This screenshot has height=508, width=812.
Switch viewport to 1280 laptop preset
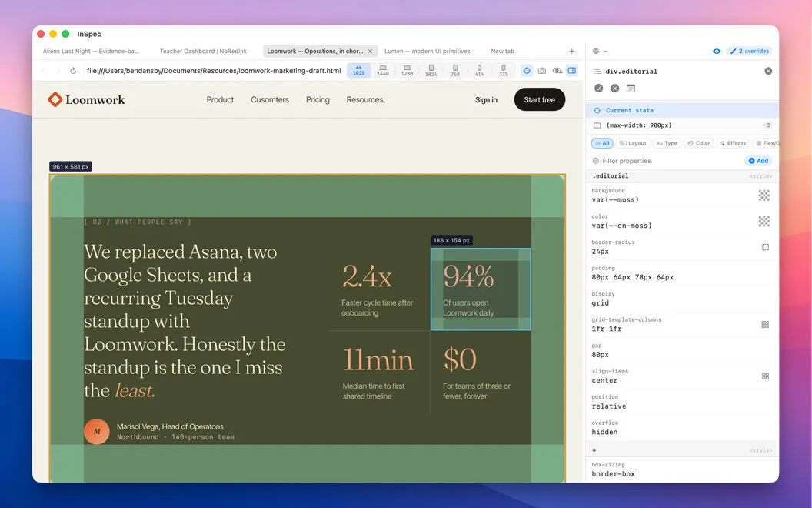pos(407,71)
